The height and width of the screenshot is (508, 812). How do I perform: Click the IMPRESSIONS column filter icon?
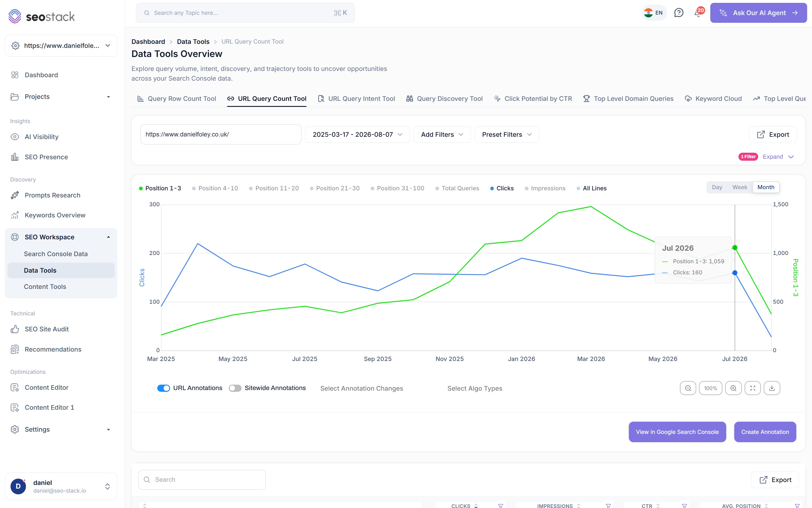(608, 506)
